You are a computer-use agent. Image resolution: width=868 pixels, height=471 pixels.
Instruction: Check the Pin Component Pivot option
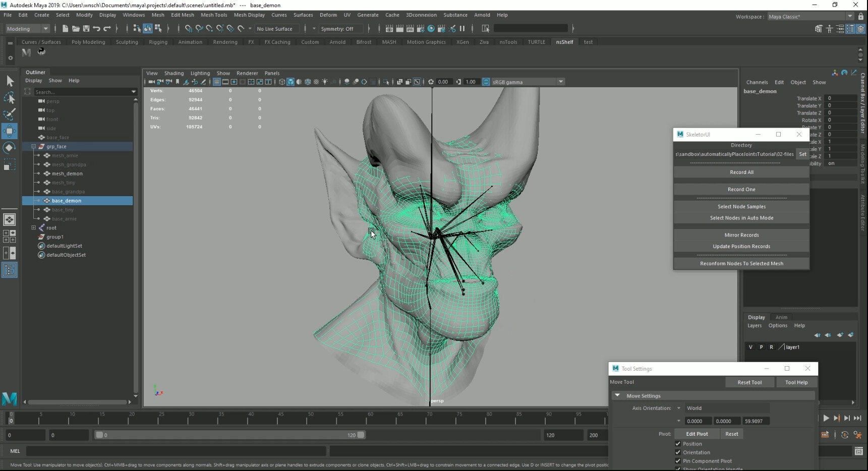[678, 461]
